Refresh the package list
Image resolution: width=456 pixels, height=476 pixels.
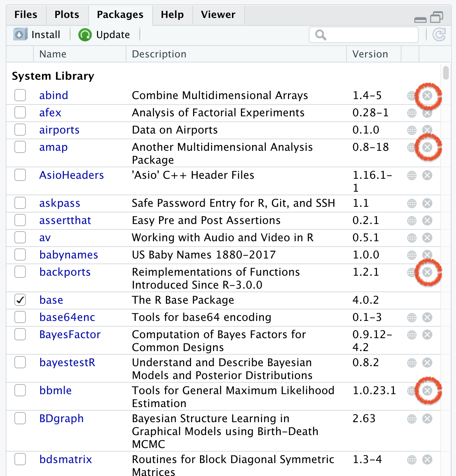coord(439,35)
